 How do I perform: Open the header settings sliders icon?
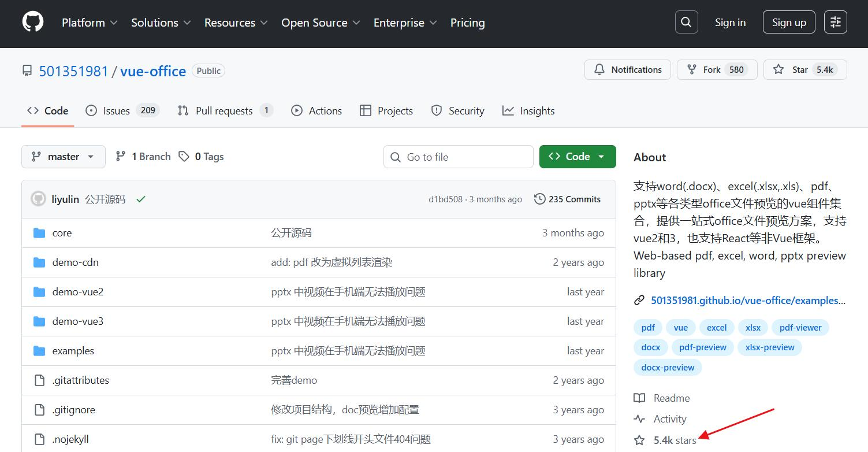836,23
